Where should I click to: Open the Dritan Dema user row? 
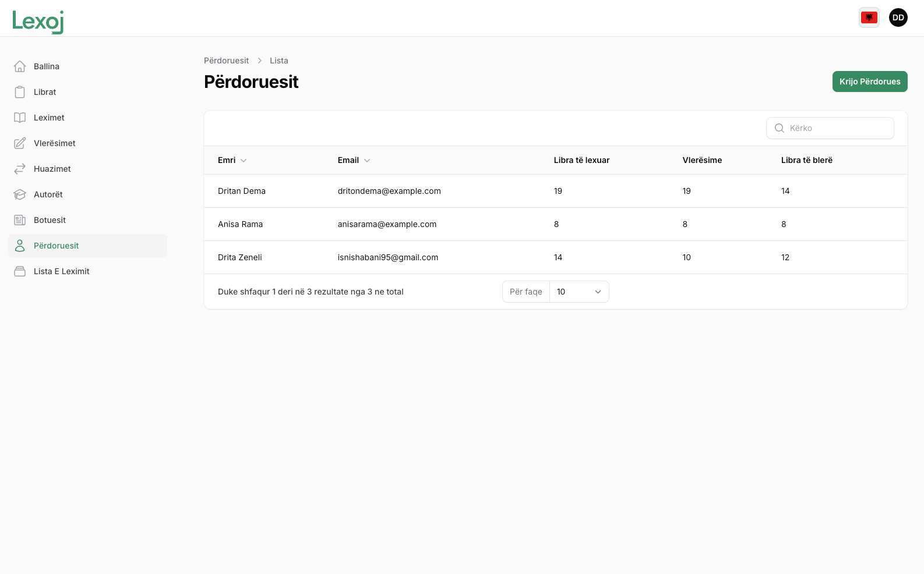(x=242, y=191)
